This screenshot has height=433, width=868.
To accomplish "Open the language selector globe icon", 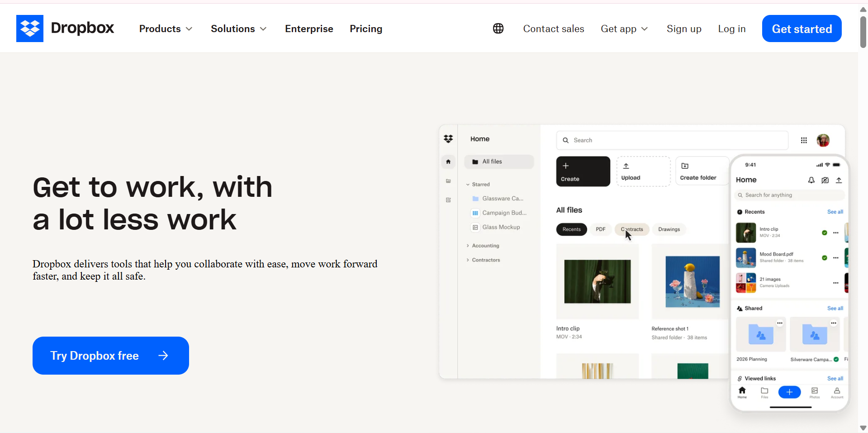I will pyautogui.click(x=498, y=29).
